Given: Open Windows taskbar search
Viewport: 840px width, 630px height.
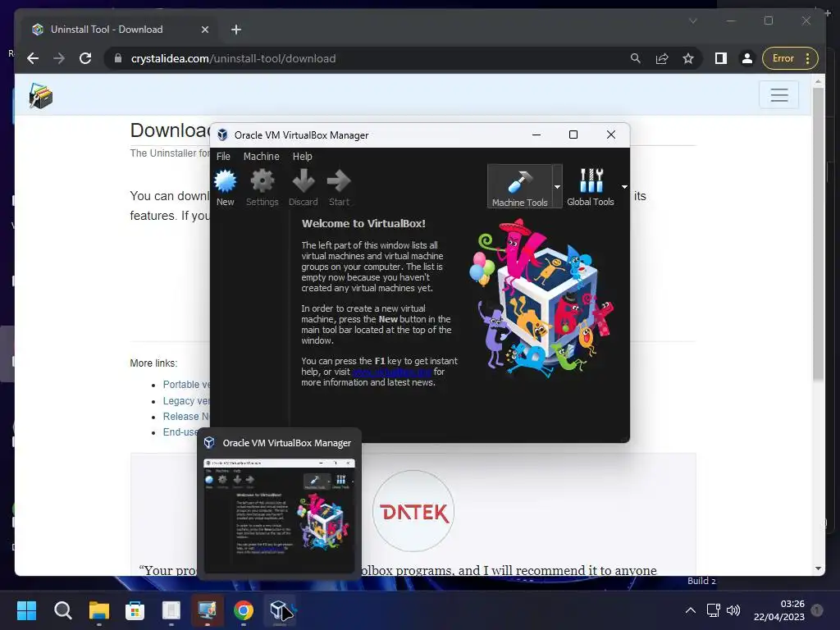Looking at the screenshot, I should (x=62, y=610).
